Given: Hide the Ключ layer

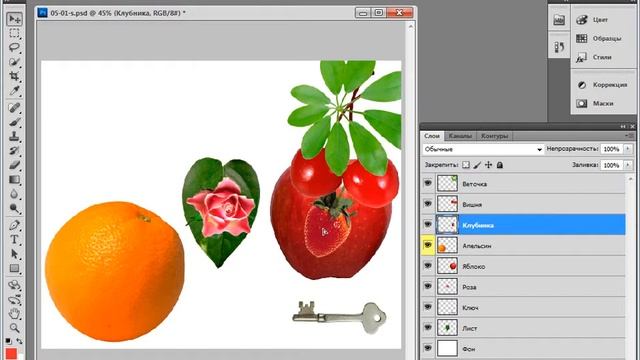Looking at the screenshot, I should click(x=428, y=307).
